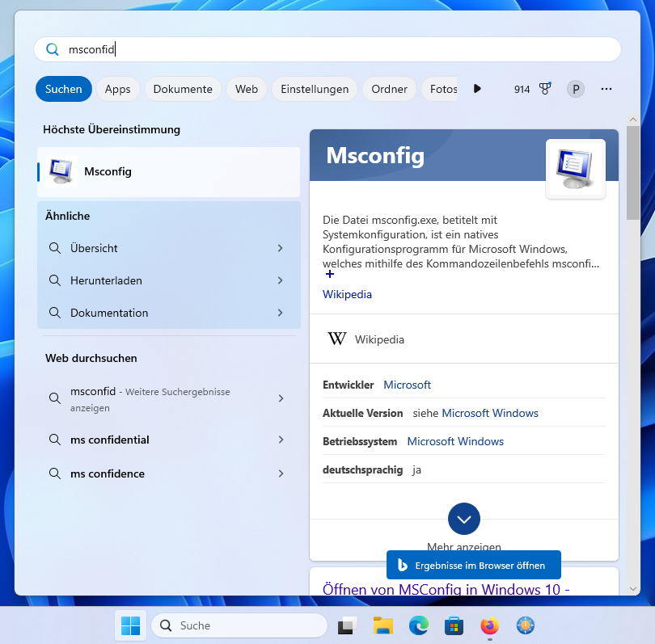This screenshot has height=644, width=655.
Task: Click the Mehr anzeigen down-arrow circle
Action: pos(463,519)
